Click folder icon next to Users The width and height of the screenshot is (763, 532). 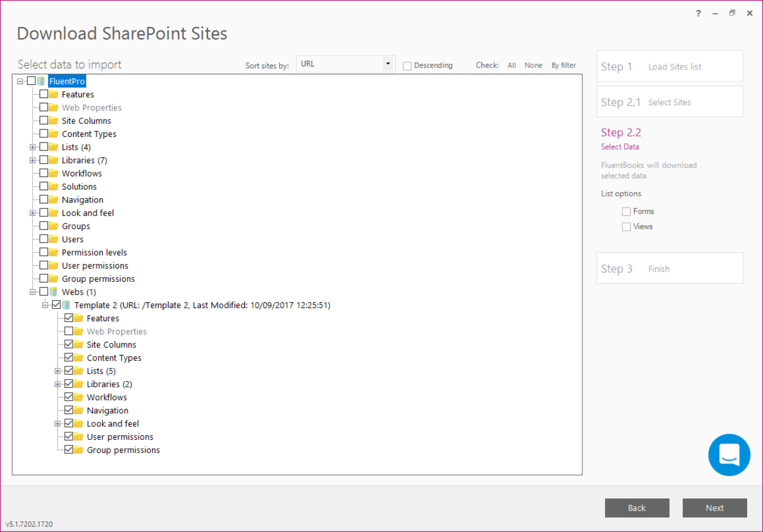point(54,239)
